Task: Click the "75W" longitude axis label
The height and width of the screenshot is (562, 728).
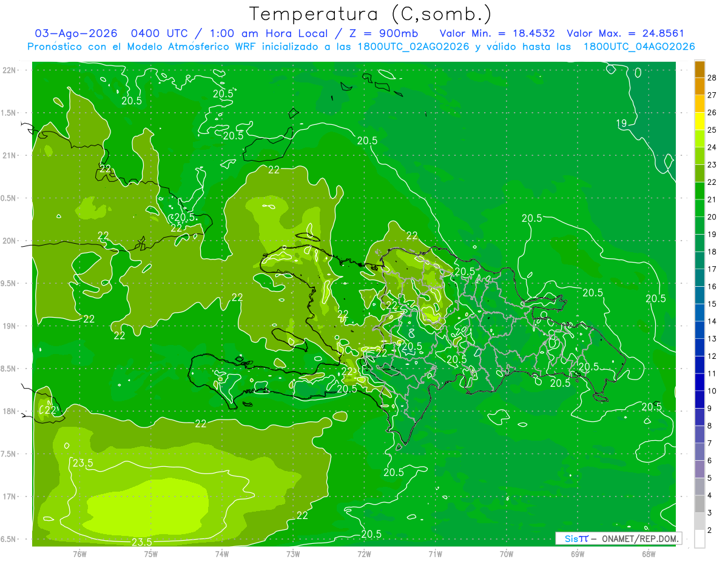Action: pos(150,554)
